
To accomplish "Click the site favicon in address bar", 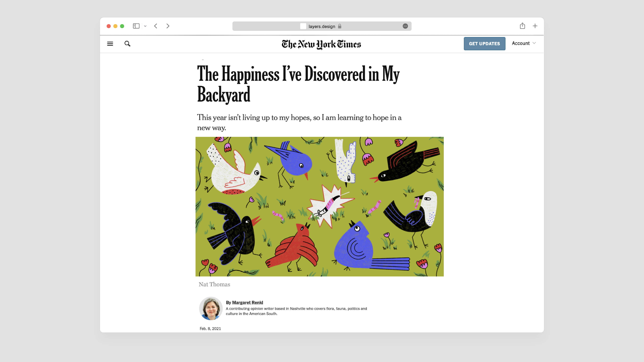I will point(303,26).
